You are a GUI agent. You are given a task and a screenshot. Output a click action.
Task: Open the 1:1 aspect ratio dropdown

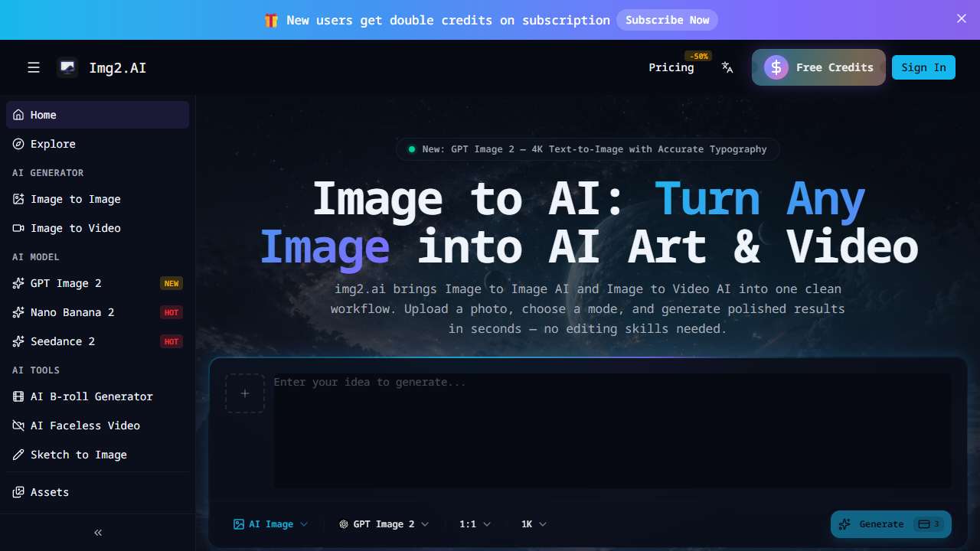[x=475, y=524]
